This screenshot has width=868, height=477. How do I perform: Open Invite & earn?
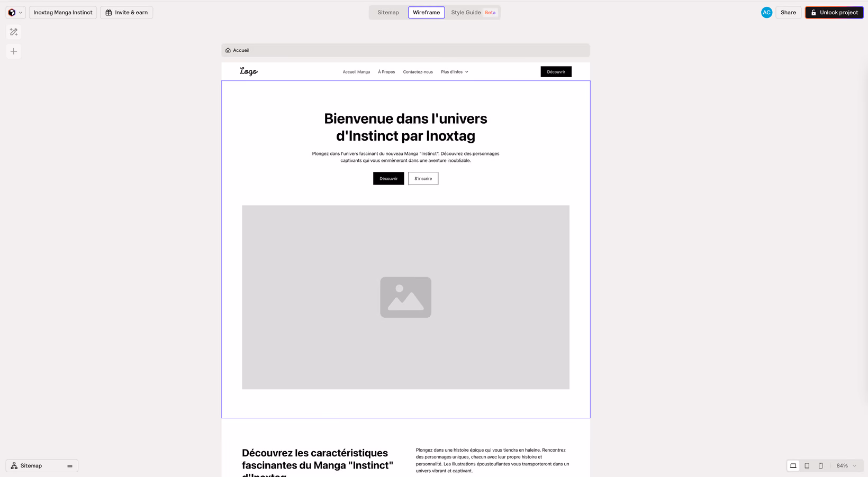(x=126, y=13)
